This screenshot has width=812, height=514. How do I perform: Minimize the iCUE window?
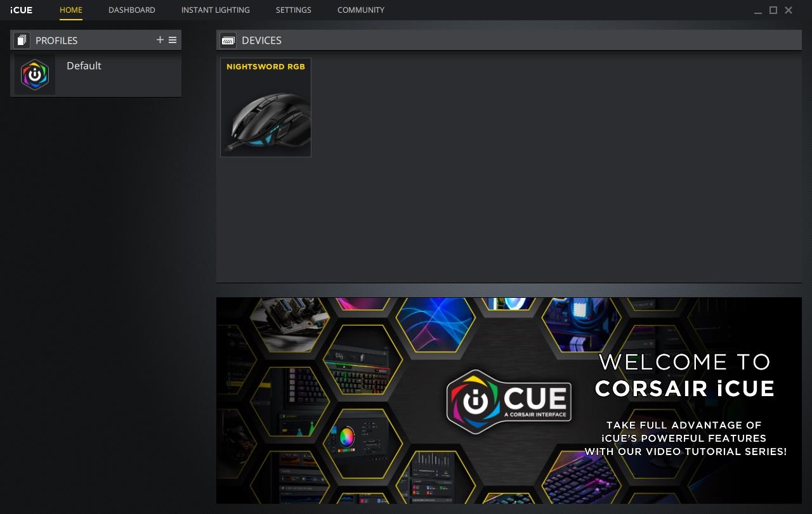758,11
